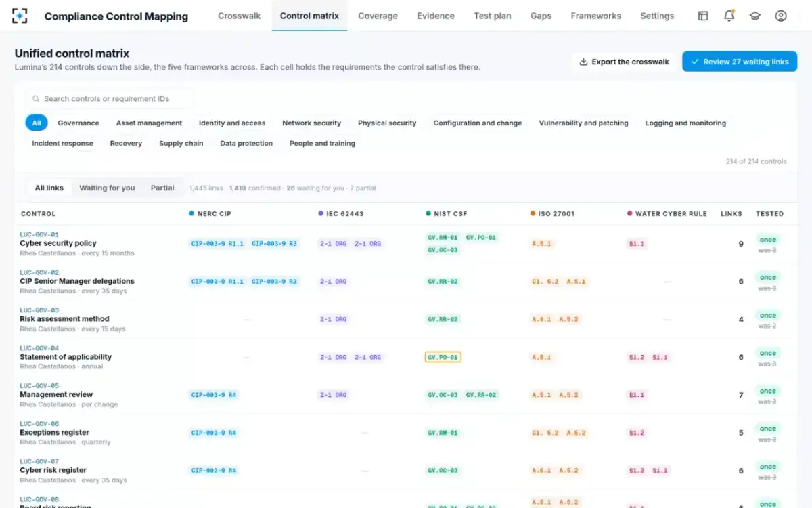Viewport: 812px width, 508px height.
Task: Open the notifications bell
Action: tap(729, 16)
